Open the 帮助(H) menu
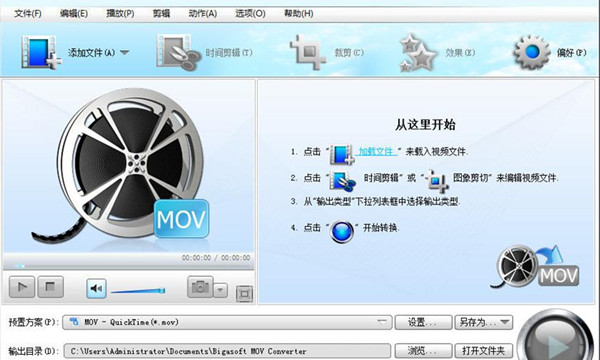Viewport: 600px width, 360px height. coord(298,13)
